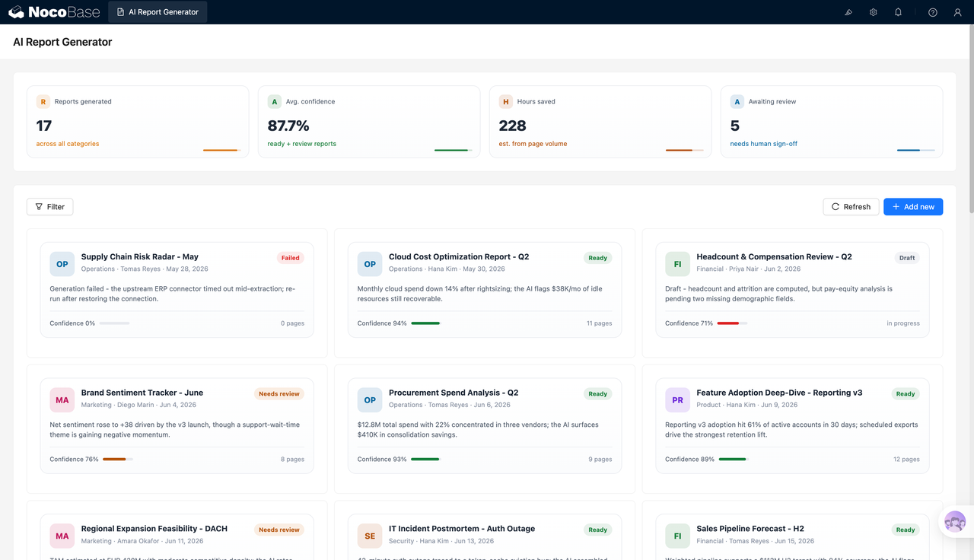This screenshot has width=974, height=560.
Task: Click the Refresh button
Action: [851, 207]
